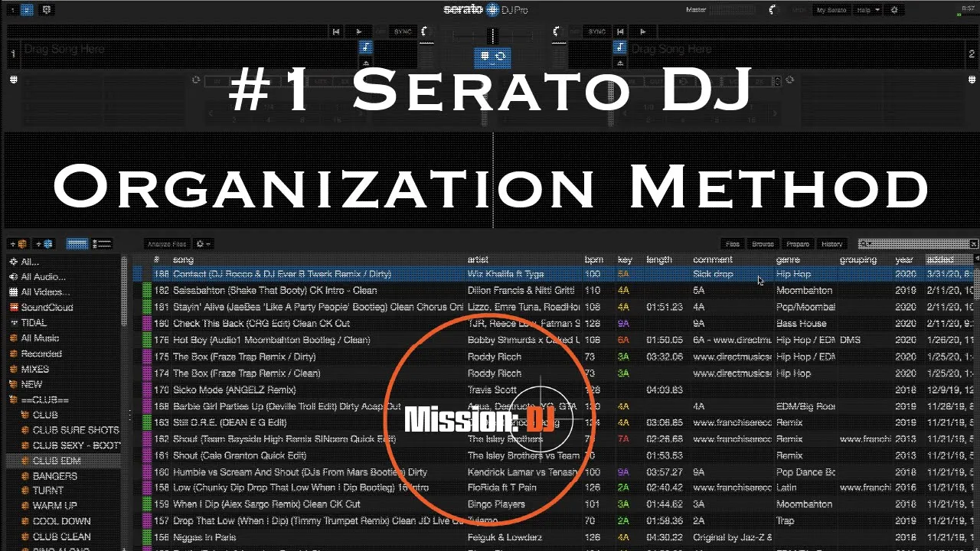This screenshot has height=551, width=980.
Task: Click into the library search field
Action: pos(919,244)
